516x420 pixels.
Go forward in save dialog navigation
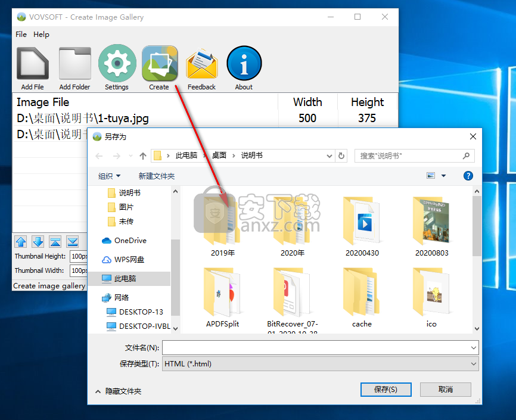[x=117, y=156]
